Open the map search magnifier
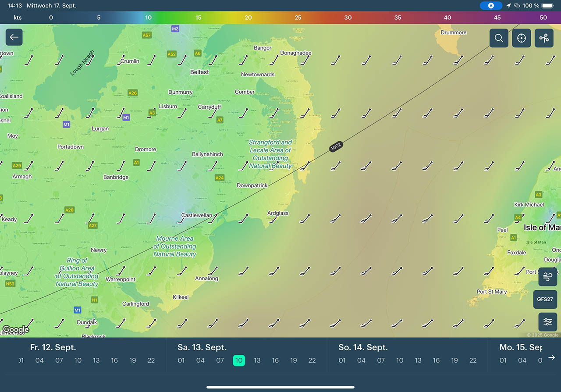 499,38
